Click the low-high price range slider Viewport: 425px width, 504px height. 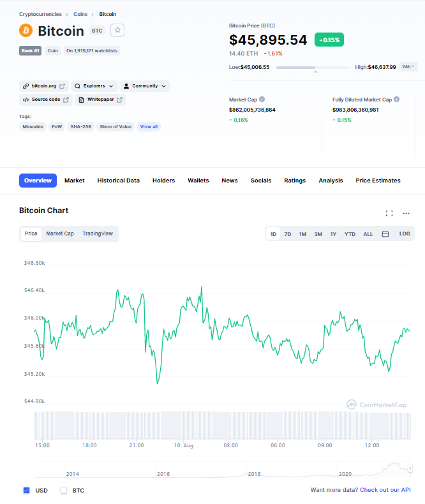(312, 68)
